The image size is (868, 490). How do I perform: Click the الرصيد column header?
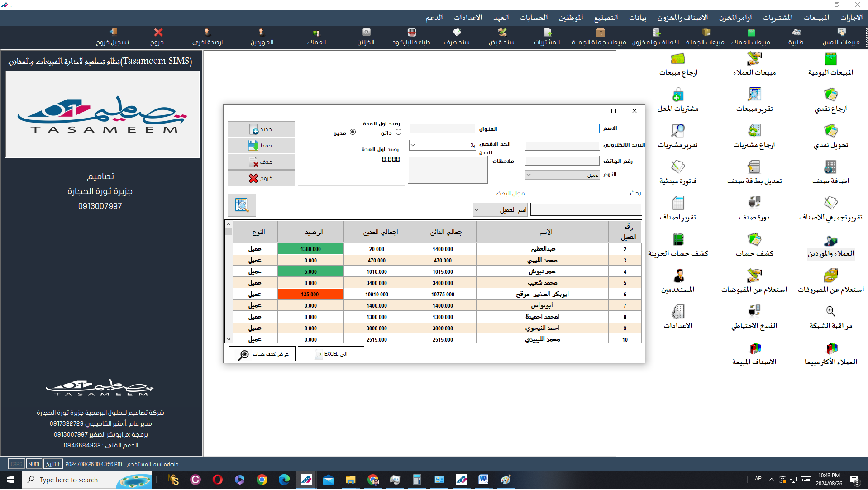pos(311,233)
